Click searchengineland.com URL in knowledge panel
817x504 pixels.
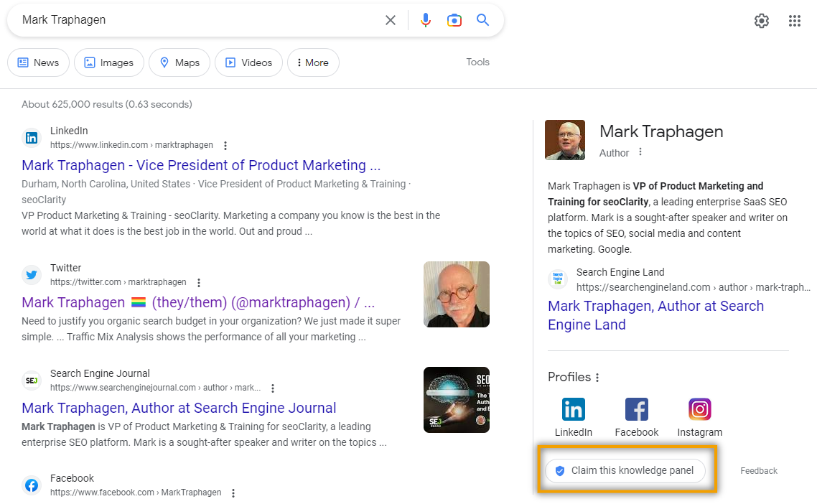(693, 287)
